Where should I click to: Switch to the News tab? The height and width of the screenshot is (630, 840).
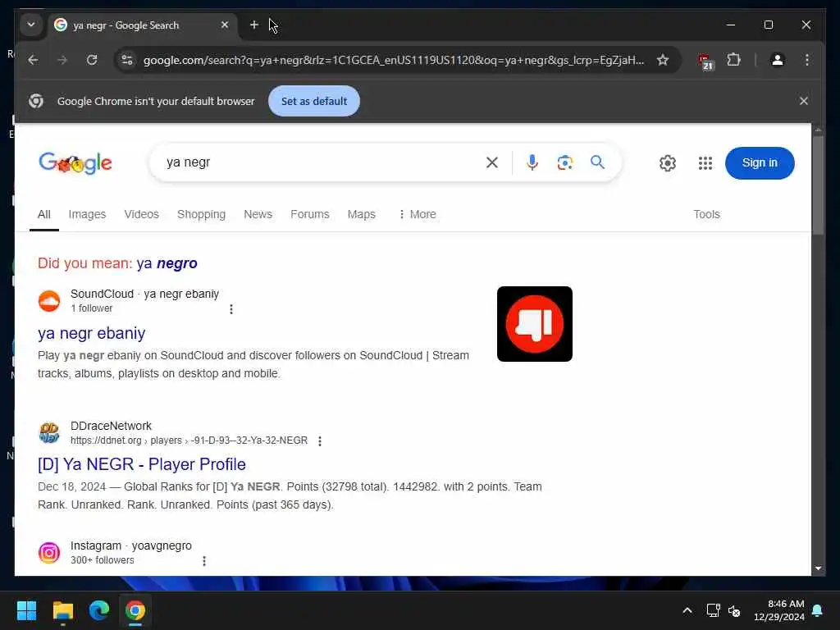[x=258, y=214]
